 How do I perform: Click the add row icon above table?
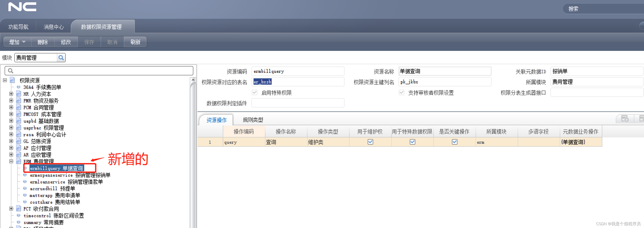[625, 118]
